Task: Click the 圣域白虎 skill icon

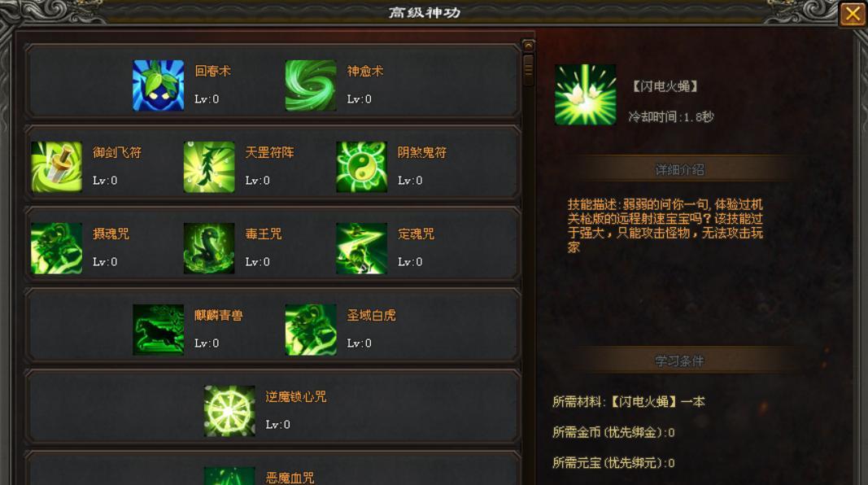Action: click(311, 330)
